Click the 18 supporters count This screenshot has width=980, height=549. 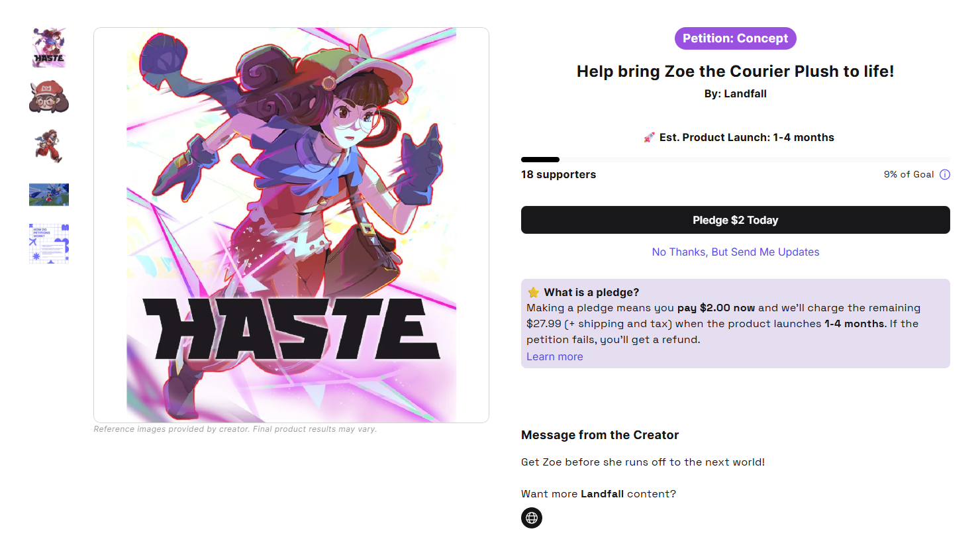point(558,175)
